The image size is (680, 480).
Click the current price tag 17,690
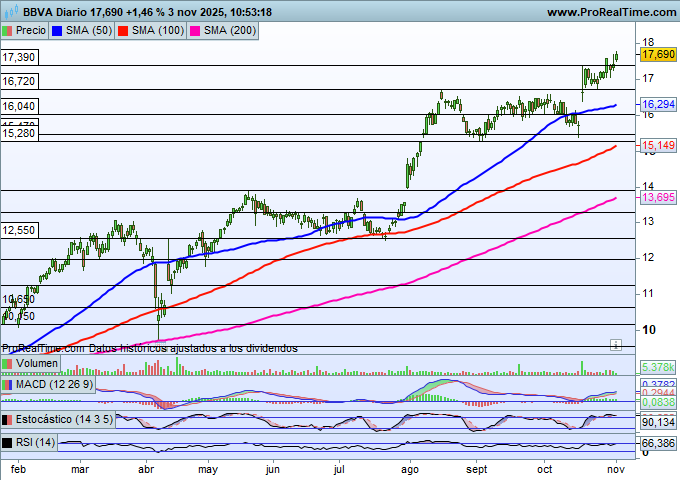pyautogui.click(x=657, y=56)
